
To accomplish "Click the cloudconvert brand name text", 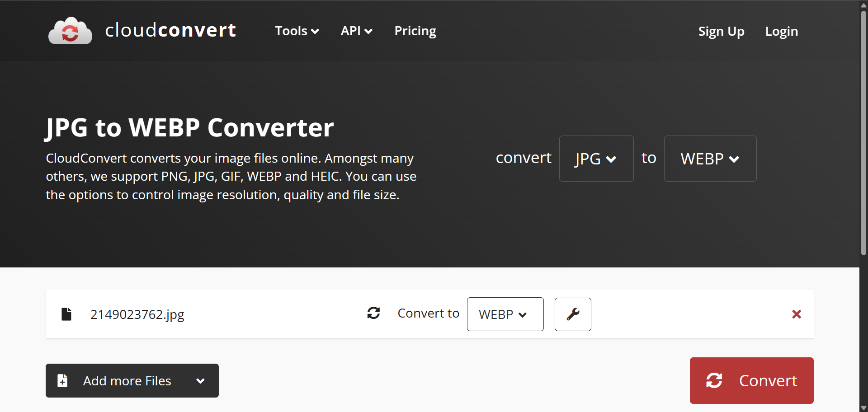I will [170, 30].
